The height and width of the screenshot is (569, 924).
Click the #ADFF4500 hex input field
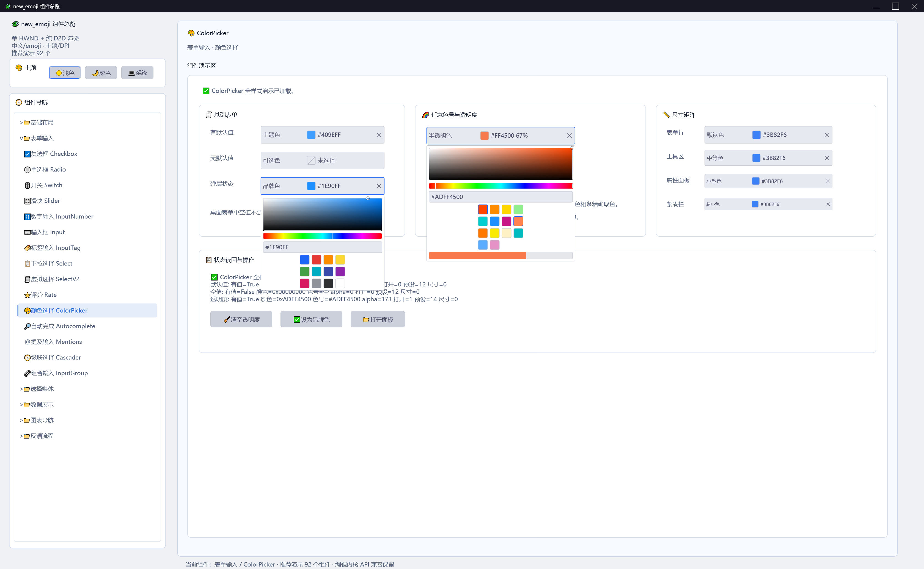(501, 197)
